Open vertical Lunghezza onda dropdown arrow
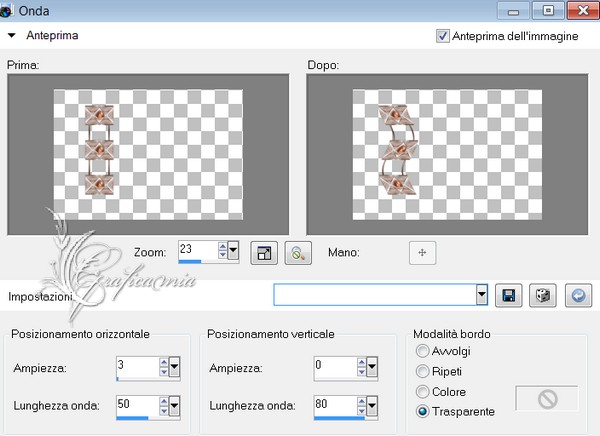 (x=372, y=406)
